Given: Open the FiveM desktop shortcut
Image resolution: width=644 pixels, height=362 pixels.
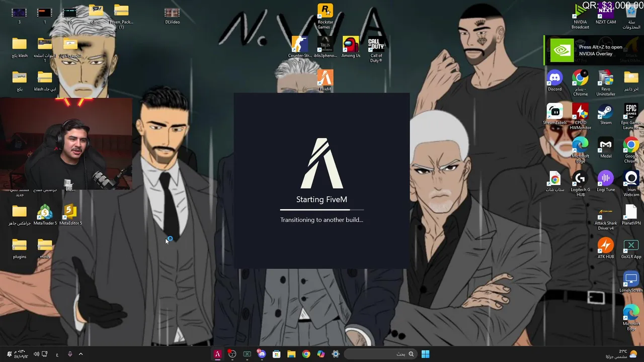Looking at the screenshot, I should click(x=325, y=80).
